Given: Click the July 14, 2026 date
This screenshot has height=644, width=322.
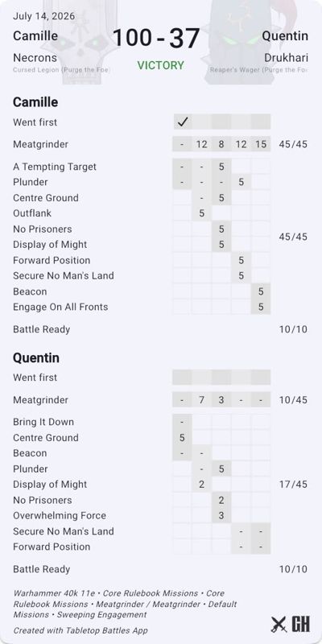Looking at the screenshot, I should coord(44,16).
